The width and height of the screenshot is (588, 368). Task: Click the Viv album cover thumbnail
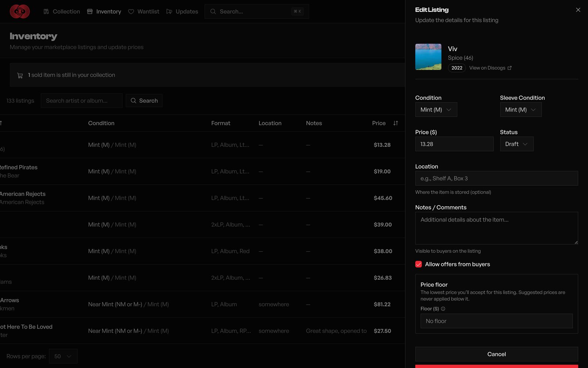coord(428,57)
